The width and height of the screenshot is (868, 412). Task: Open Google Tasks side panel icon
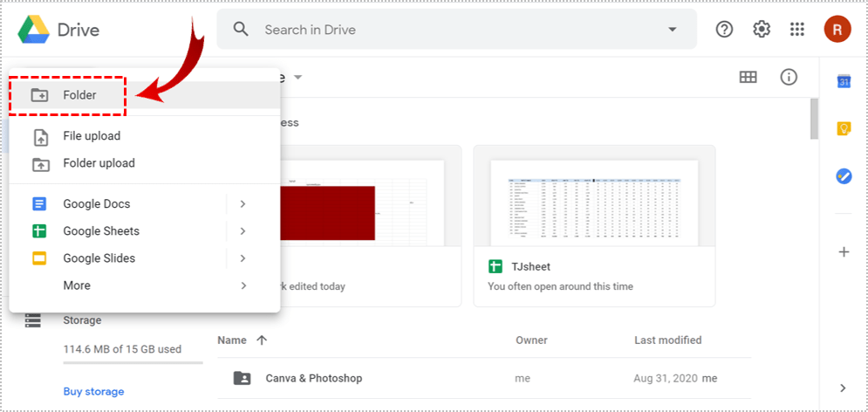pos(844,175)
